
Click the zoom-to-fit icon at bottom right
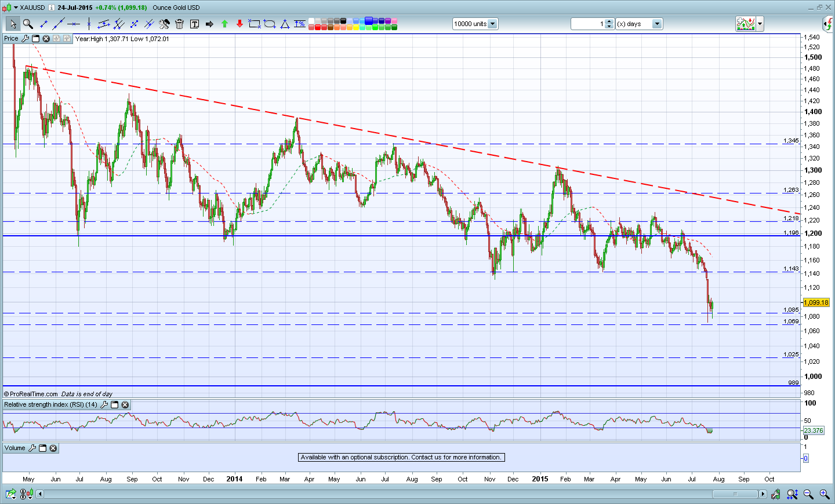coord(792,494)
